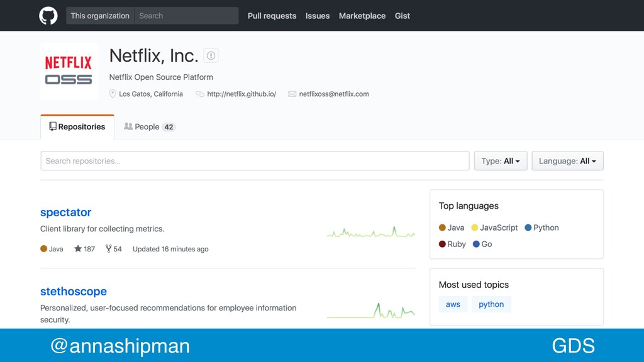Click "Netflix Open Source Platform" description
644x362 pixels.
[x=161, y=77]
